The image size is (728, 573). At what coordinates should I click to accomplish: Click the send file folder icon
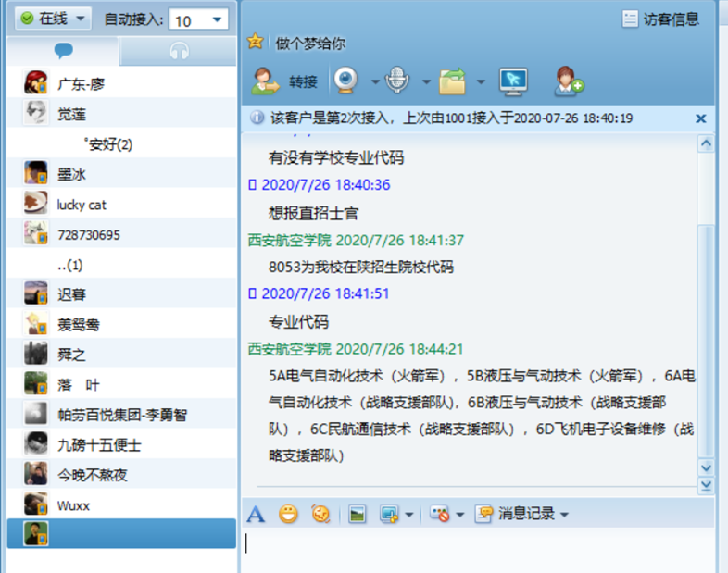click(x=452, y=81)
